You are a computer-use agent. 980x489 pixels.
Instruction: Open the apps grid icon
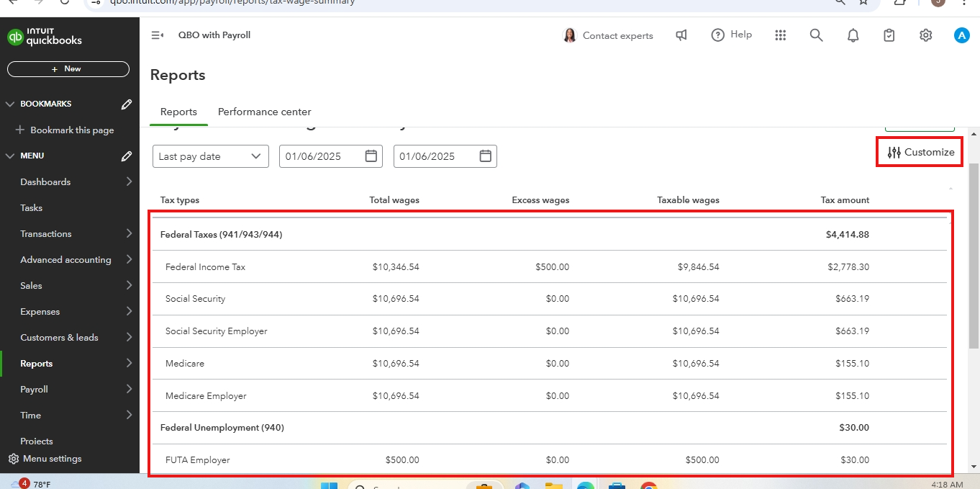(x=781, y=35)
